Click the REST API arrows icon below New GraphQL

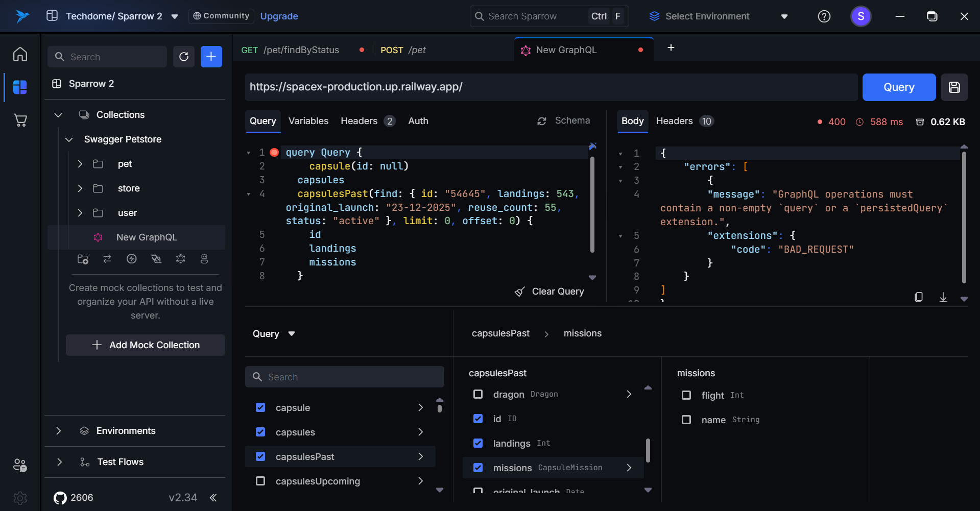tap(107, 259)
